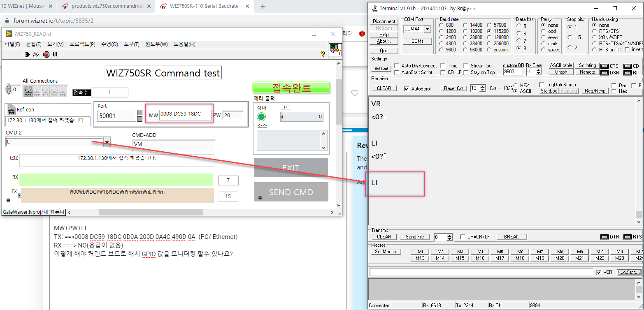
Task: Click the CD indicator LED
Action: tap(628, 66)
